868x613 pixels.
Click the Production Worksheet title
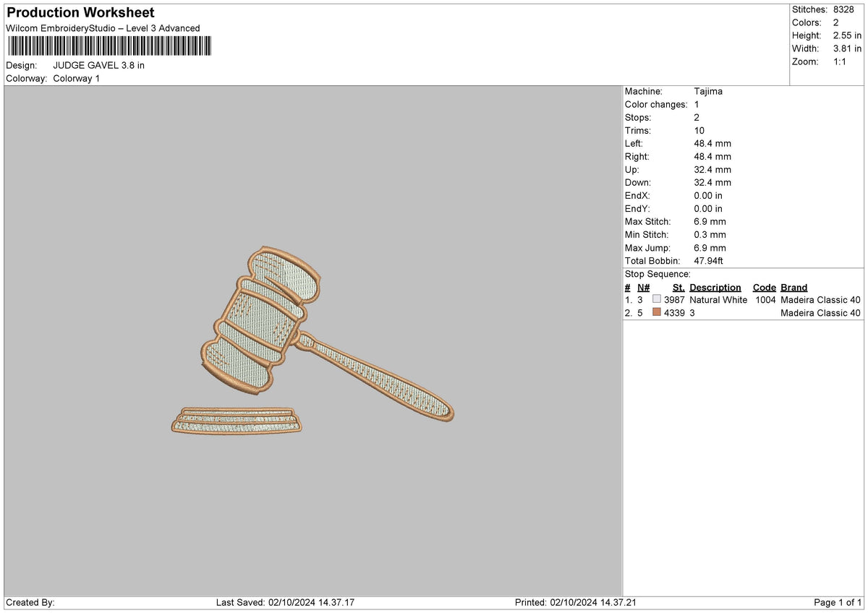click(x=80, y=12)
